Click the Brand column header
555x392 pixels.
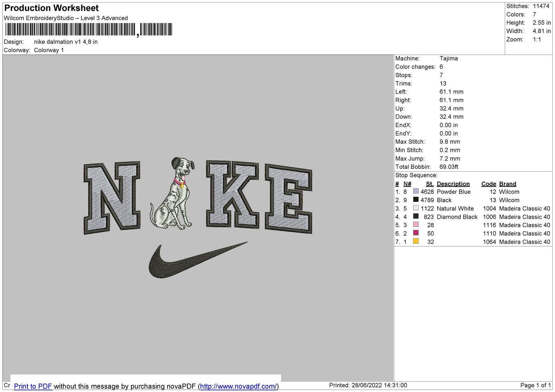click(x=508, y=184)
